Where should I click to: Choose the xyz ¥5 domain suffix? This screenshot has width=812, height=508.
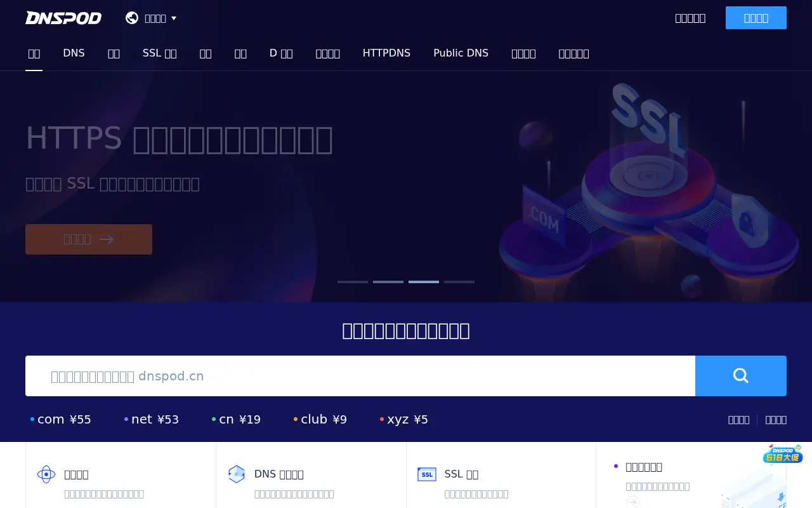click(x=404, y=420)
